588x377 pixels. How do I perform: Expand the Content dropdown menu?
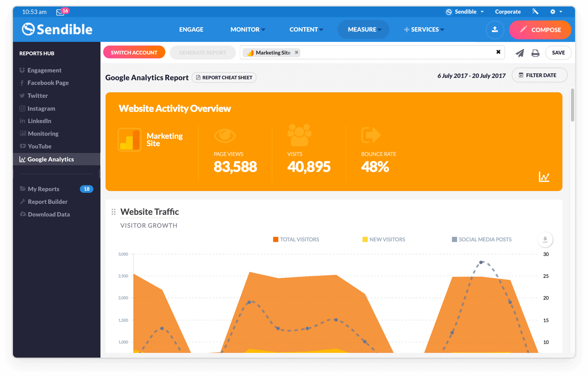pos(306,29)
